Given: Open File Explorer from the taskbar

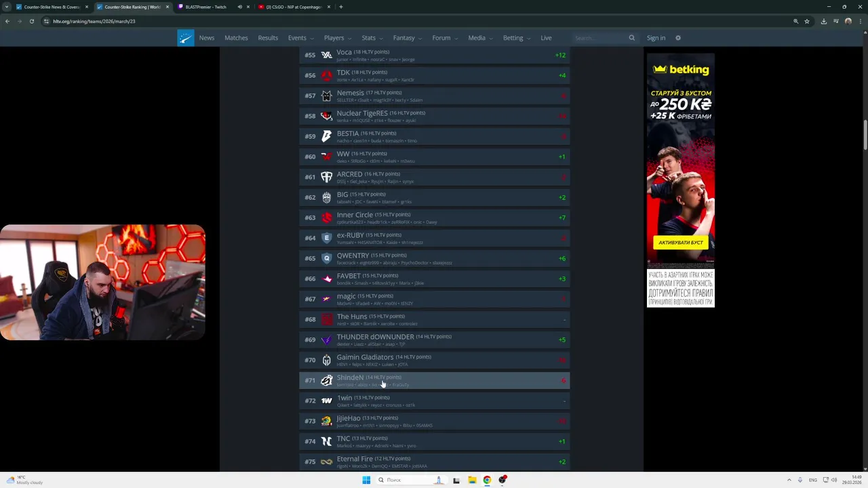Looking at the screenshot, I should coord(472,480).
